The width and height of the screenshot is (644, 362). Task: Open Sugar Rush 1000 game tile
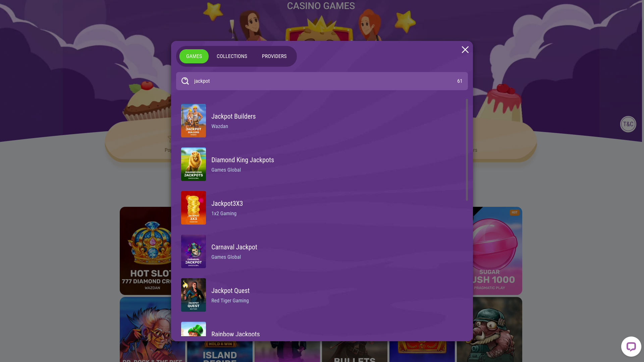pyautogui.click(x=497, y=251)
